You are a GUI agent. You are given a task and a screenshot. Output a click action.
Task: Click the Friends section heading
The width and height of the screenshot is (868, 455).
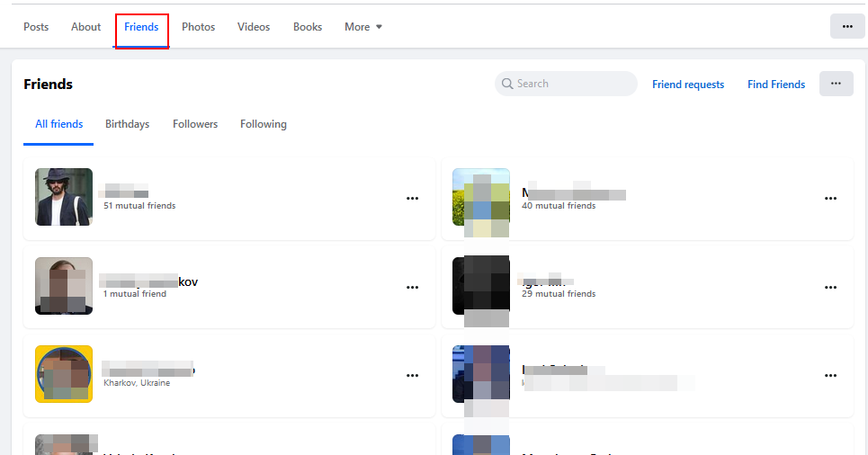[x=49, y=85]
